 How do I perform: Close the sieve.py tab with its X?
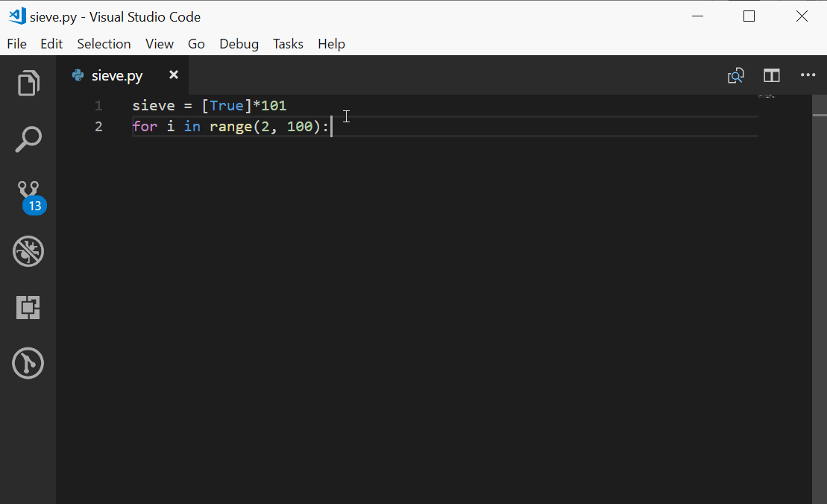coord(173,75)
